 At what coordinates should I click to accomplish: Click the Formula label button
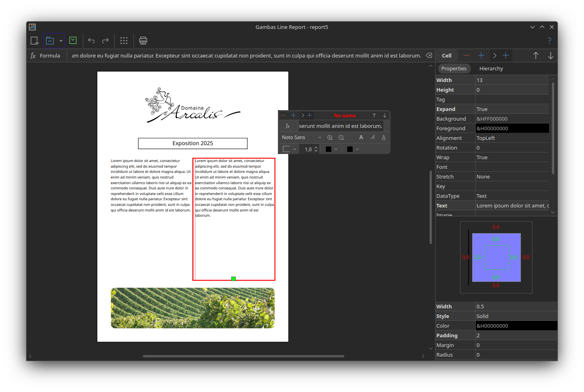[x=45, y=56]
